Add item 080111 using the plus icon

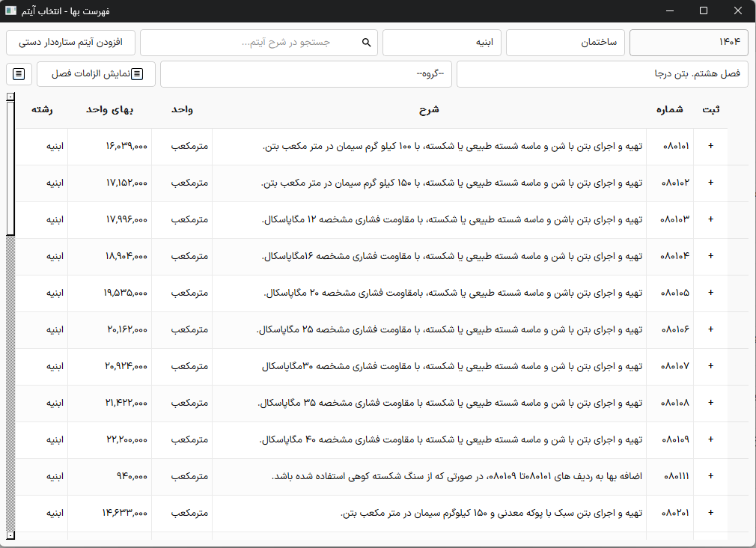tap(710, 476)
